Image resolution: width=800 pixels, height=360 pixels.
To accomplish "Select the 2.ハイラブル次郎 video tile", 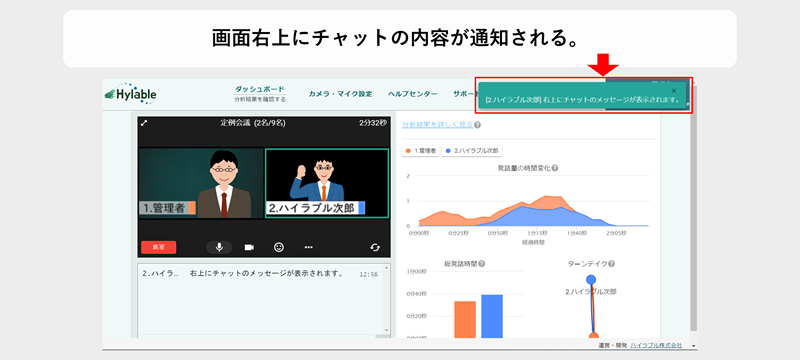I will pos(327,184).
